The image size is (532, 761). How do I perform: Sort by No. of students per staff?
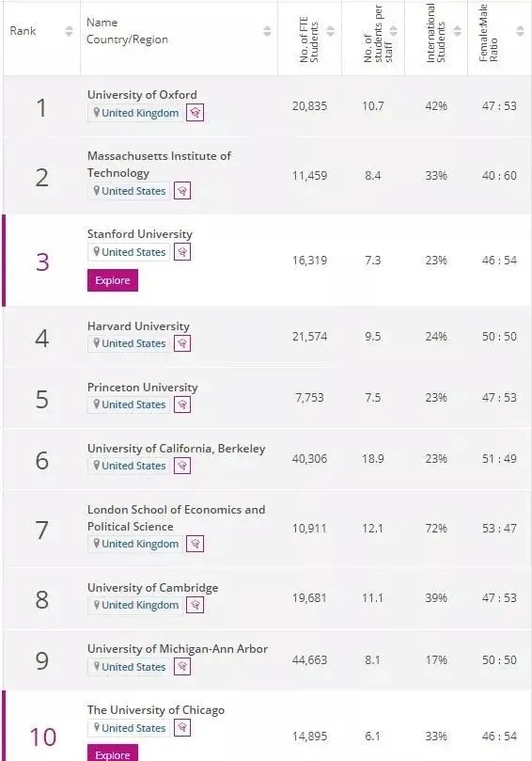[393, 31]
